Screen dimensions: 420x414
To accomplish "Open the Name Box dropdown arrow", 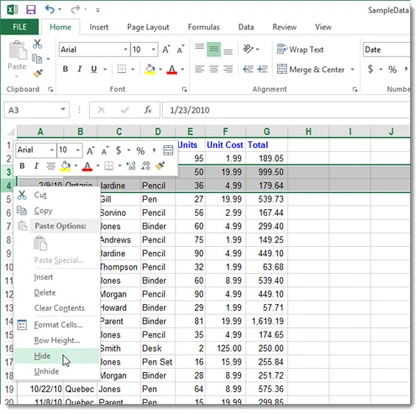I will [x=63, y=109].
